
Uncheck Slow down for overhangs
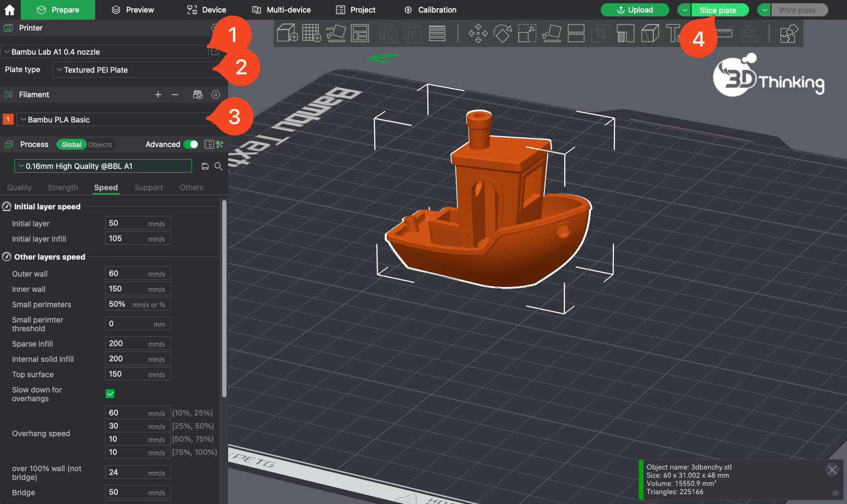pos(110,394)
